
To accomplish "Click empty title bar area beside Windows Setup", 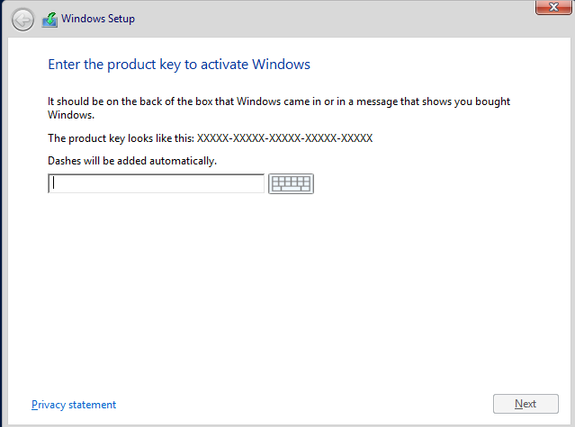I will pos(330,19).
